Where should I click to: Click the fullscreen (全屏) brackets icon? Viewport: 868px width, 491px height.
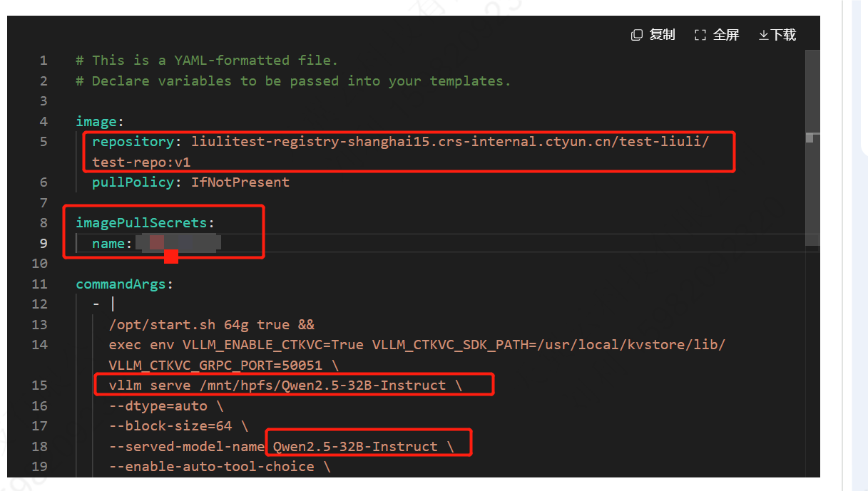click(x=700, y=35)
